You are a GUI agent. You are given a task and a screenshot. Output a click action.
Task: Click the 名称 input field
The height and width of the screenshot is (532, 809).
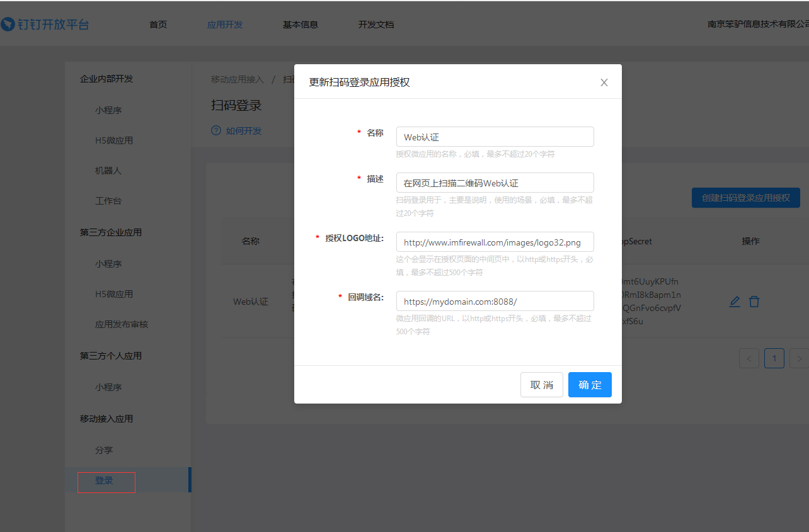tap(495, 137)
